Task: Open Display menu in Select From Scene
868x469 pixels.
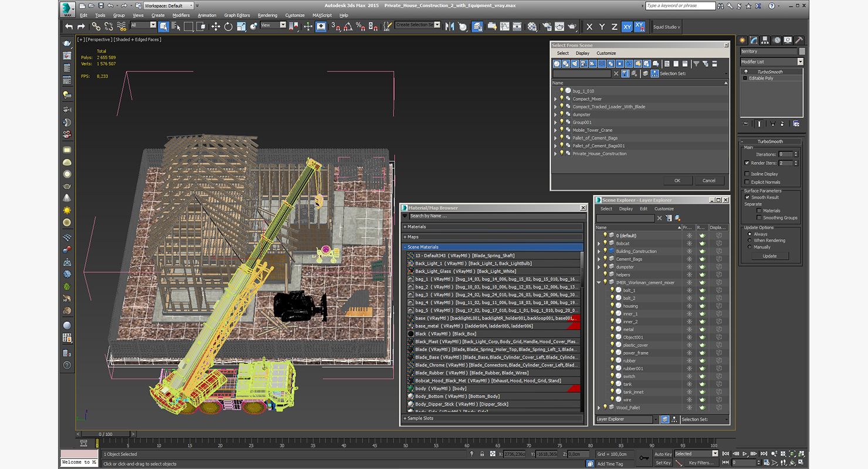Action: 582,53
